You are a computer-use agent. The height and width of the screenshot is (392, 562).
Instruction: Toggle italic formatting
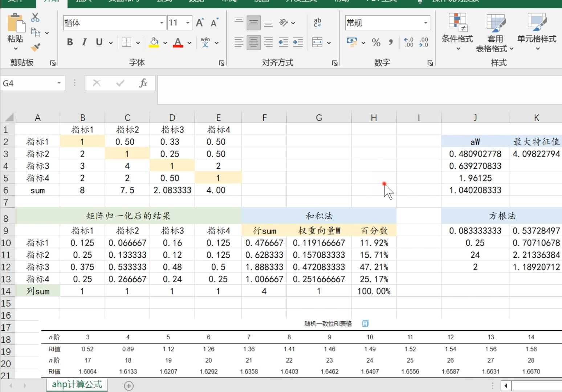(84, 42)
